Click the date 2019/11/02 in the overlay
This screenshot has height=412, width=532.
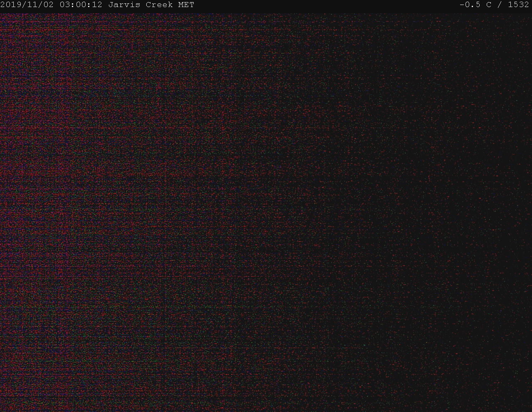(27, 5)
